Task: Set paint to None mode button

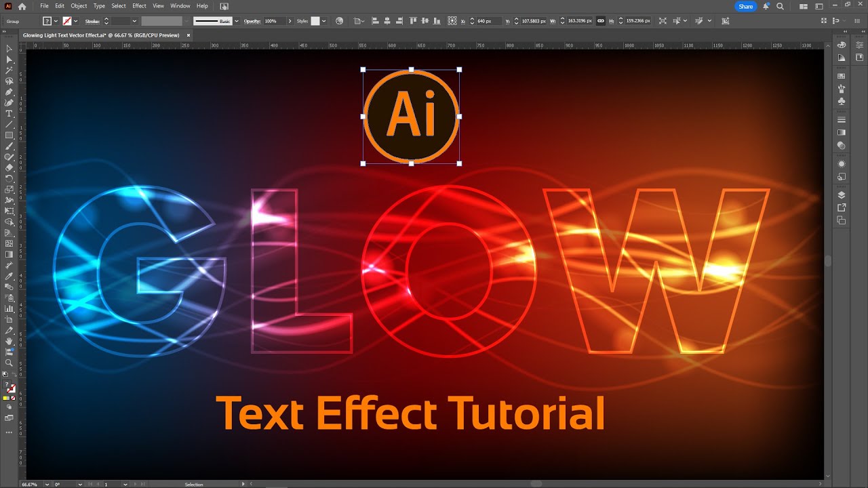Action: (x=14, y=398)
